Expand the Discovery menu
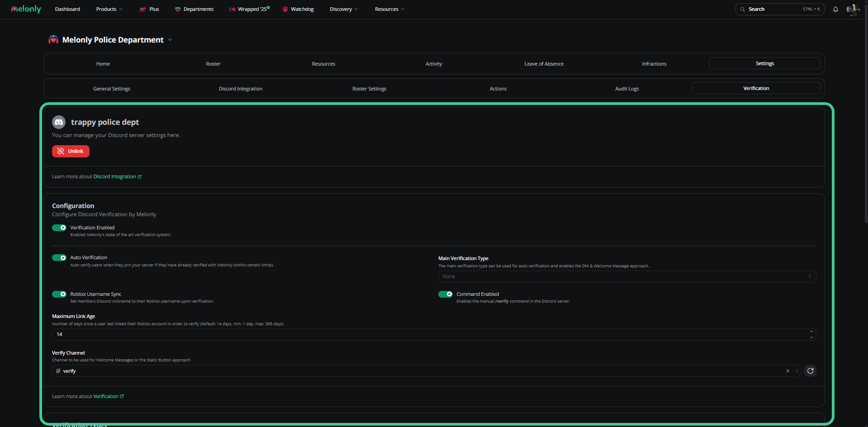The image size is (868, 427). (x=344, y=9)
